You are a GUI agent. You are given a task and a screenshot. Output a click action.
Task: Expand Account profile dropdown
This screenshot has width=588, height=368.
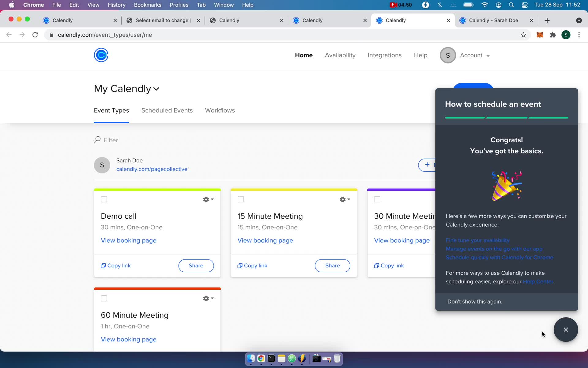pyautogui.click(x=475, y=55)
